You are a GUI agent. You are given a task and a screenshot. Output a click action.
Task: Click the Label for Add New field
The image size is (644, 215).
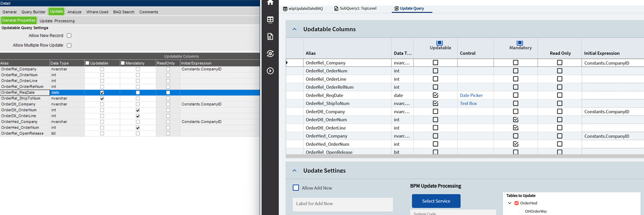(x=343, y=204)
